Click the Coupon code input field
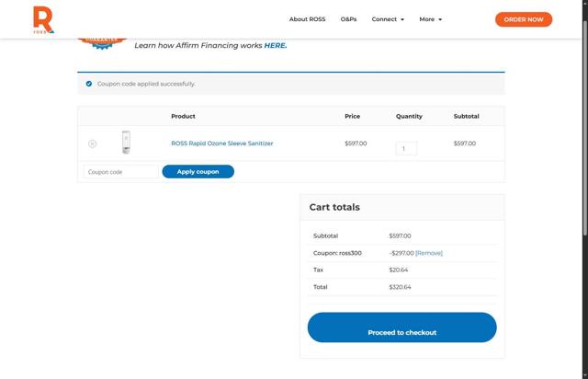588x379 pixels. [x=120, y=172]
